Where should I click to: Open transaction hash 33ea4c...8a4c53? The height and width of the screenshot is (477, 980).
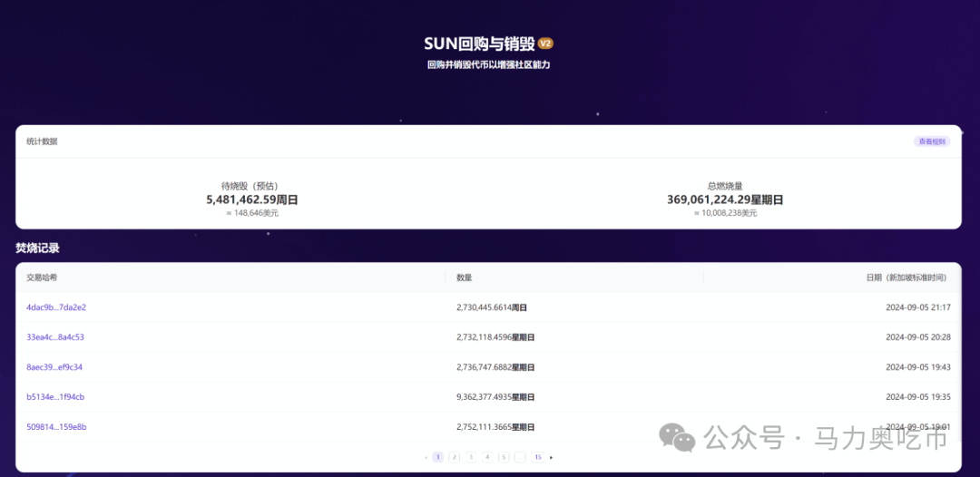point(55,337)
